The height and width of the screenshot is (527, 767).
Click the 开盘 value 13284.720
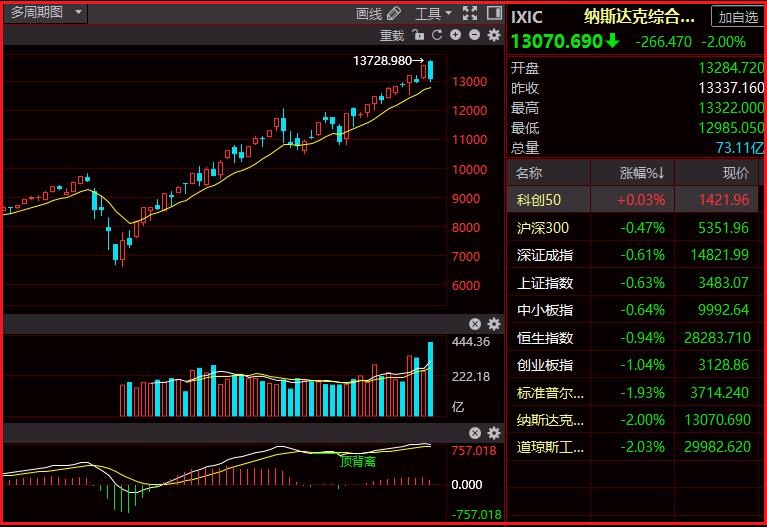click(x=731, y=68)
